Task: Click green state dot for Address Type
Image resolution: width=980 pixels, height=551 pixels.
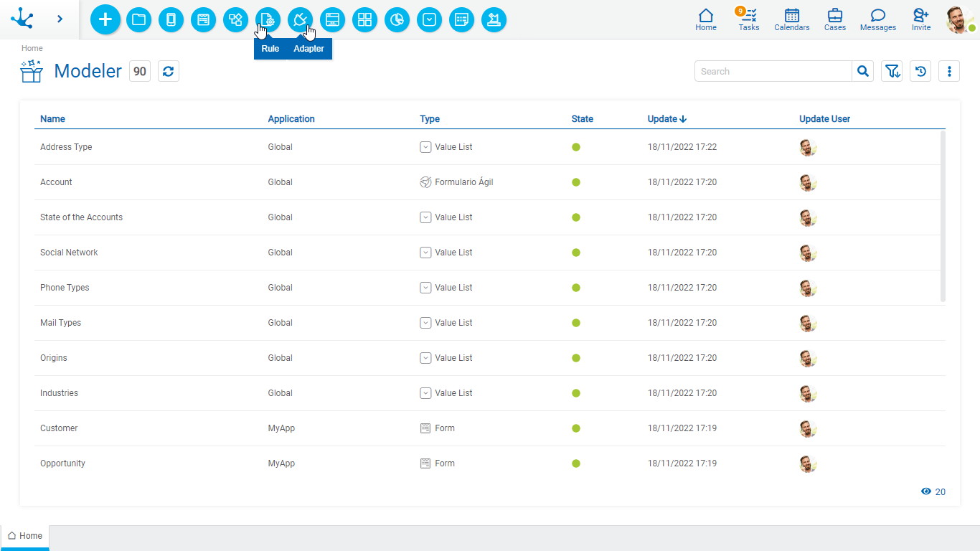Action: click(x=576, y=147)
